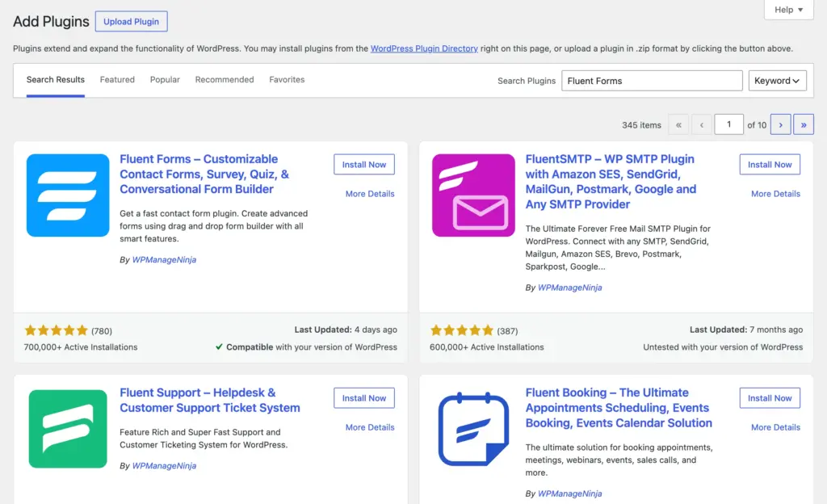
Task: Open More Details for Fluent Booking
Action: 775,427
